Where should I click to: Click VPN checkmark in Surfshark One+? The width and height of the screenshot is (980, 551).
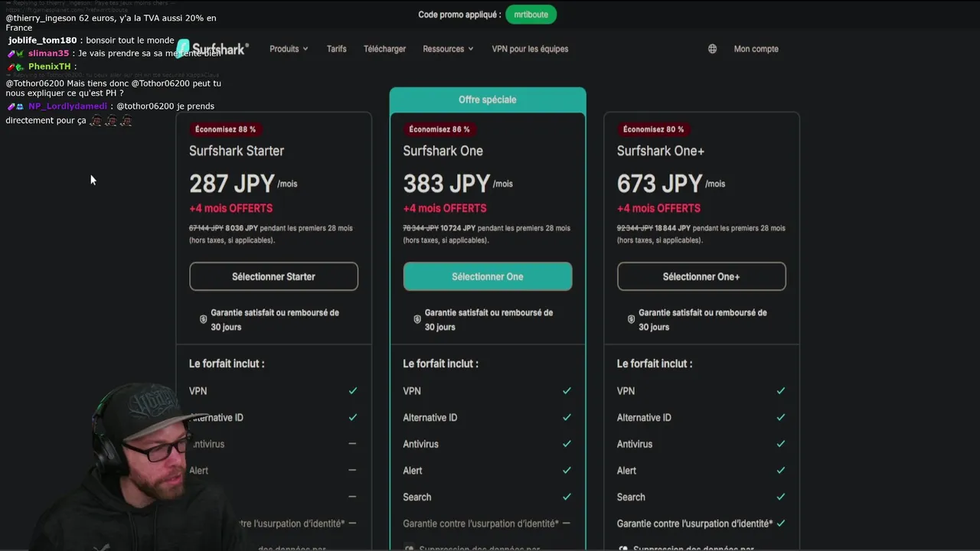(x=781, y=391)
